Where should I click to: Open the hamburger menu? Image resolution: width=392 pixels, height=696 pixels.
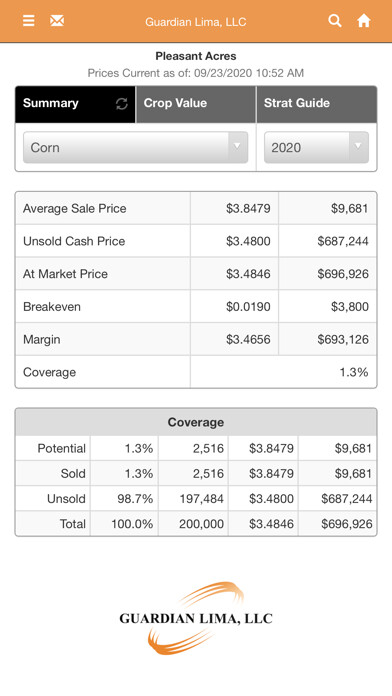[x=28, y=20]
